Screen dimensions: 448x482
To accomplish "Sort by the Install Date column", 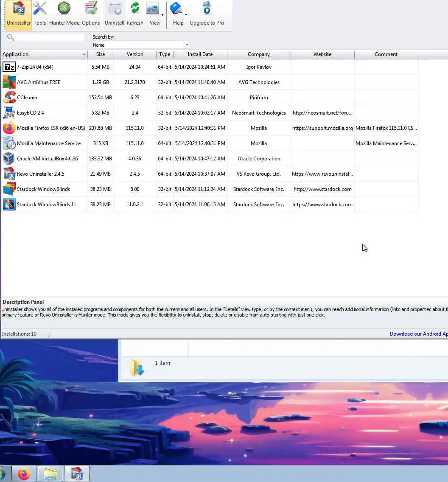I will point(200,54).
